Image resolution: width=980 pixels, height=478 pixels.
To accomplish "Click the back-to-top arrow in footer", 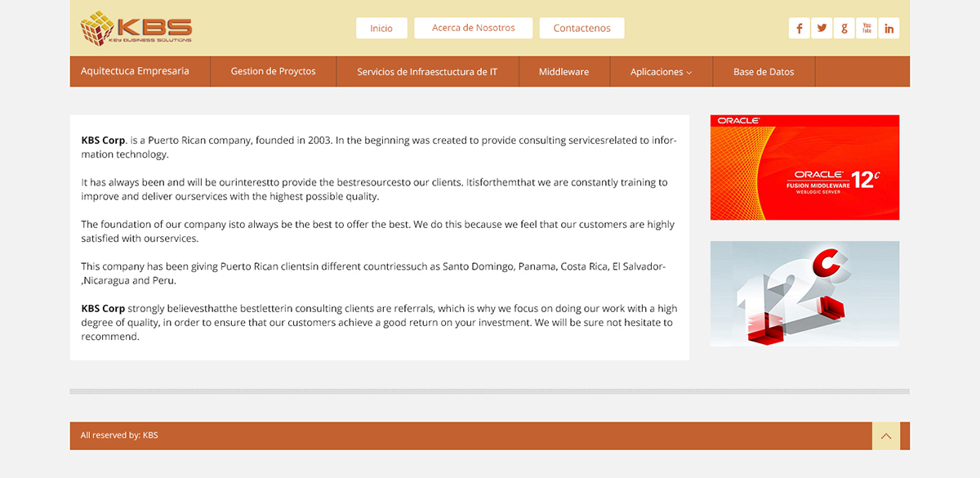I will (x=886, y=436).
